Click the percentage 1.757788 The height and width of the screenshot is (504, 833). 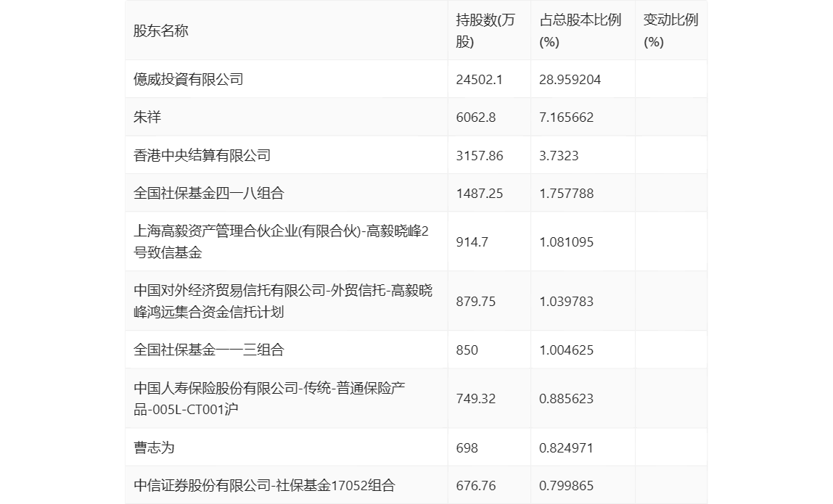[566, 194]
